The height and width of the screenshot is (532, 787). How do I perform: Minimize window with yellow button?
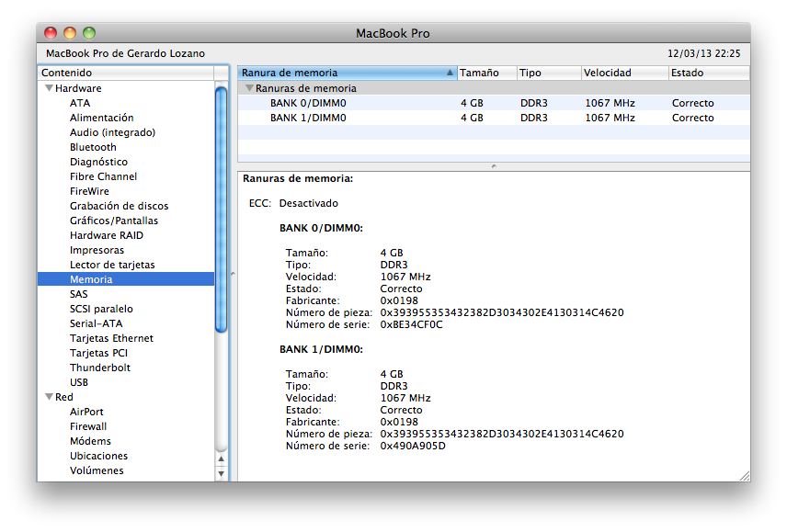70,33
